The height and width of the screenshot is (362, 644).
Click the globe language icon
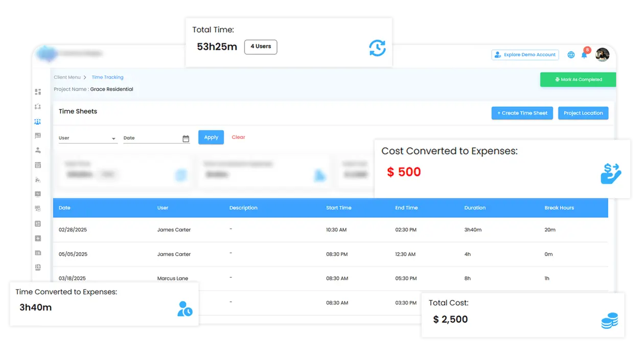coord(571,55)
